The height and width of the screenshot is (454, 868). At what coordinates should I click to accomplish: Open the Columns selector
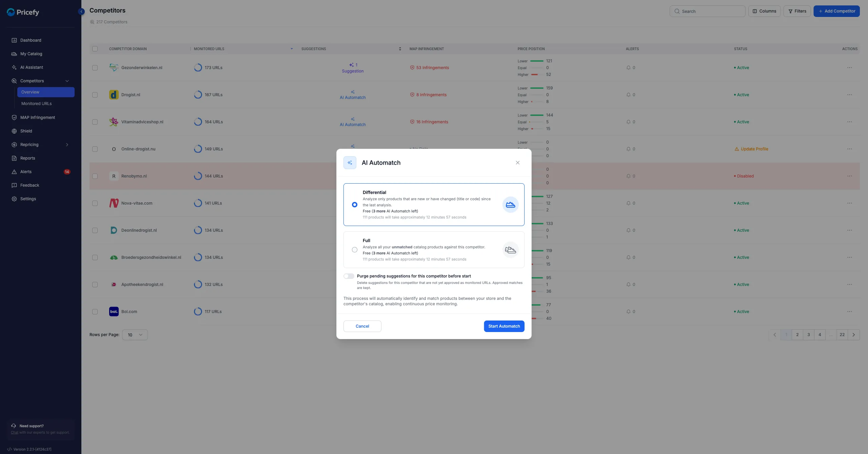(x=764, y=11)
